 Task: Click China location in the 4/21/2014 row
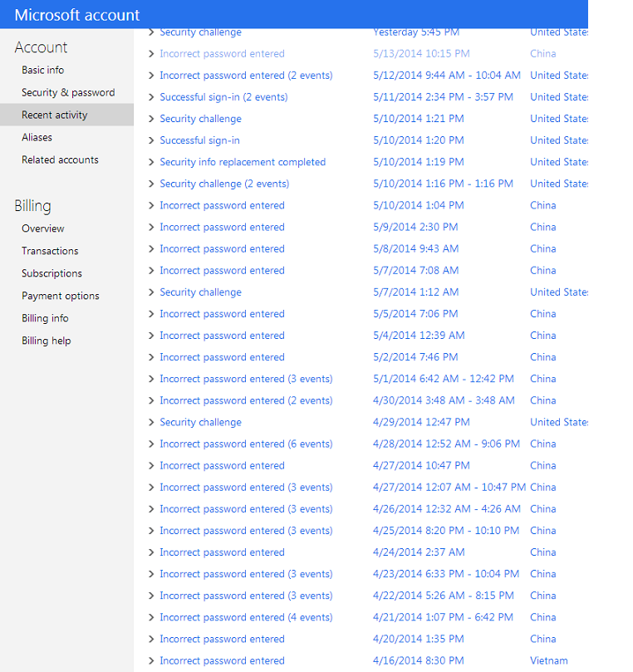tap(543, 617)
